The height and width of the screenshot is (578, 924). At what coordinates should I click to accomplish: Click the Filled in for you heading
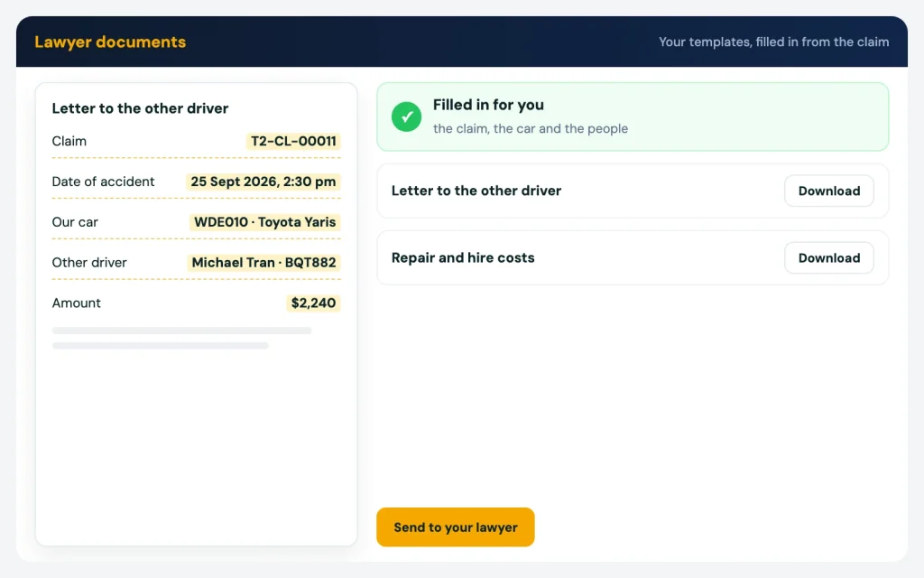click(488, 105)
